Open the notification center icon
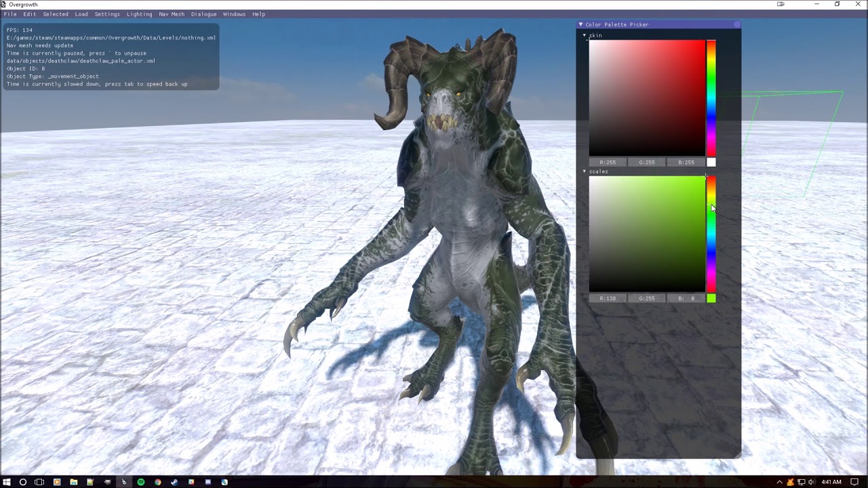This screenshot has height=488, width=868. pyautogui.click(x=854, y=482)
